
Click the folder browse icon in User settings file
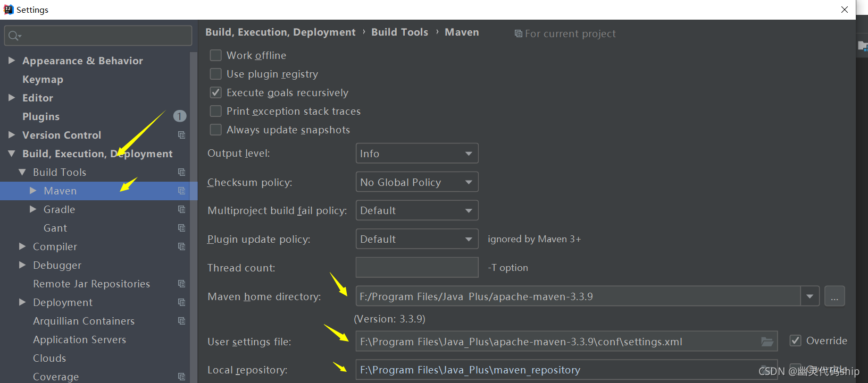pyautogui.click(x=767, y=342)
